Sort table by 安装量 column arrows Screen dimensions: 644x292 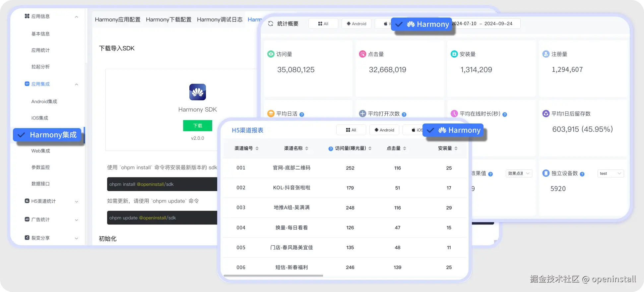[x=456, y=148]
